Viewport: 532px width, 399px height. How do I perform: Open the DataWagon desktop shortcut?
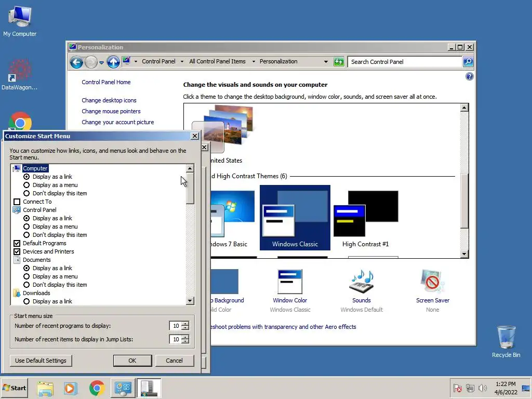[x=19, y=75]
